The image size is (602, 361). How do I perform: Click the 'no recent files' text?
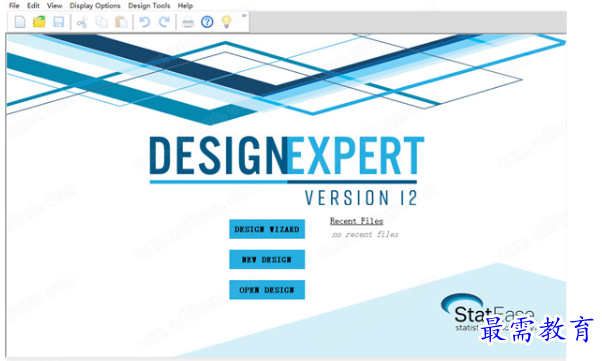pos(365,234)
